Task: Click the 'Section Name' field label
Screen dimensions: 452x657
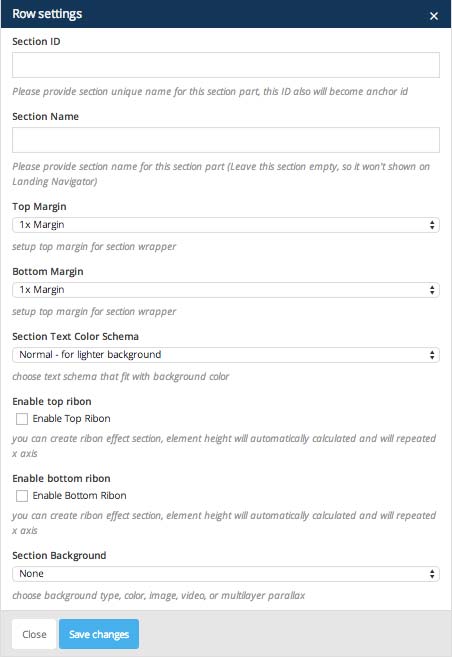Action: [x=46, y=116]
